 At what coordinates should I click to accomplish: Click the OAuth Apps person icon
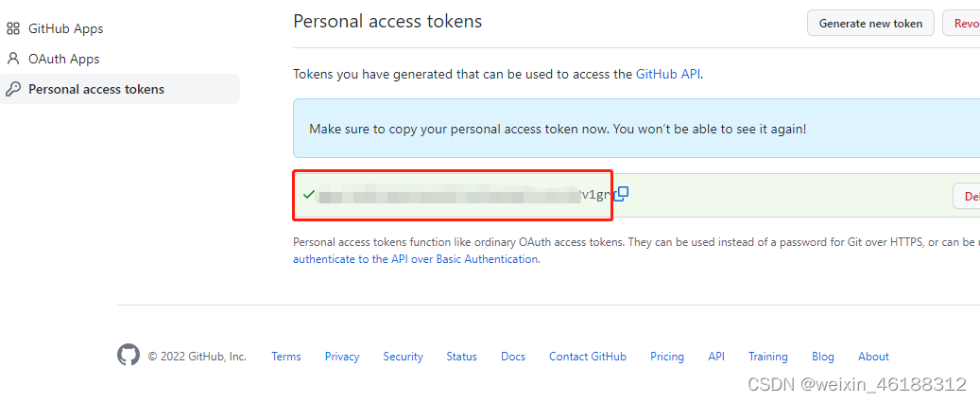(13, 59)
